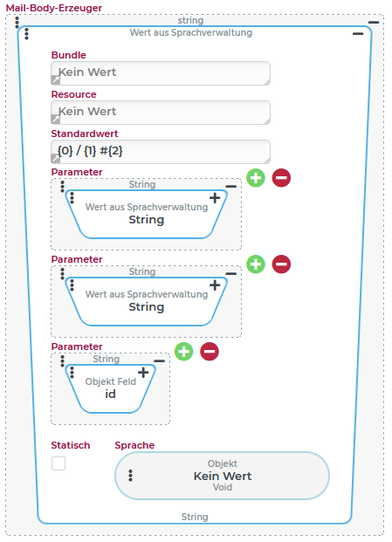Select the Sprache Objekt Kein Wert pill

[x=223, y=476]
